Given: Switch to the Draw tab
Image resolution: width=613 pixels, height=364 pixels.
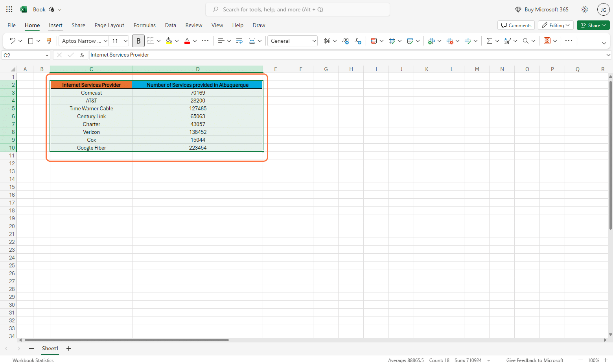Looking at the screenshot, I should (x=259, y=25).
